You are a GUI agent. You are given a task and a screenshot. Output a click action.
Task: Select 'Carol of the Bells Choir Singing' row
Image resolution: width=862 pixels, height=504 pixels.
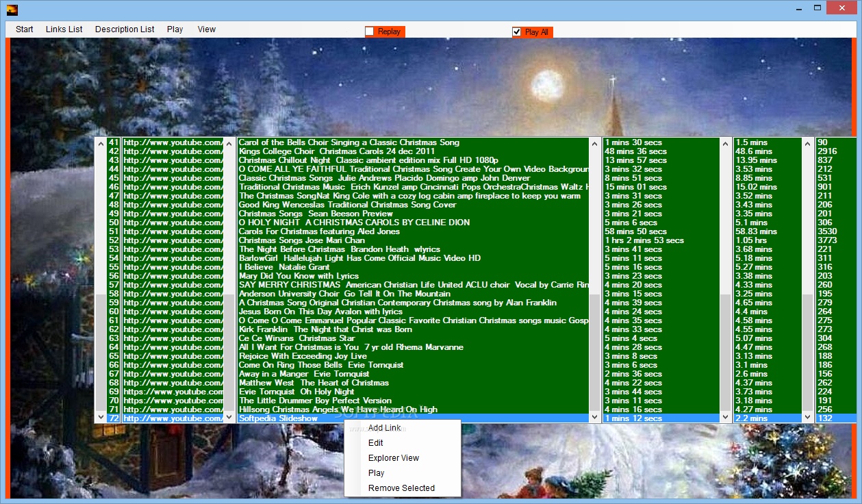(x=413, y=142)
